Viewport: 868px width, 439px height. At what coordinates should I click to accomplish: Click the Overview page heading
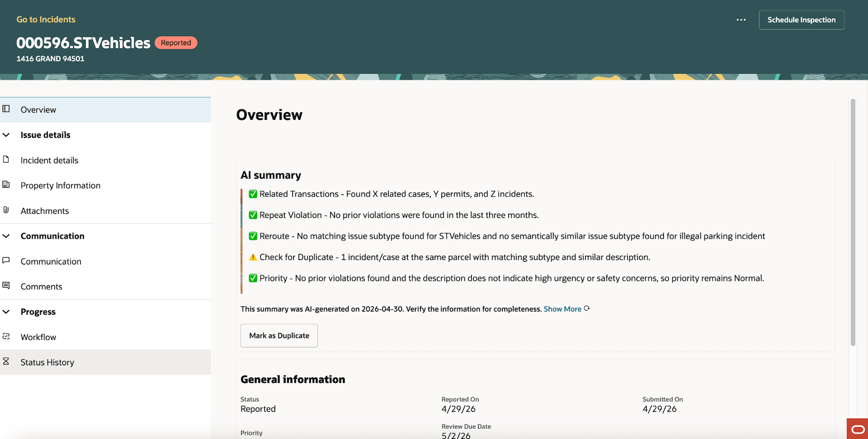[x=269, y=115]
